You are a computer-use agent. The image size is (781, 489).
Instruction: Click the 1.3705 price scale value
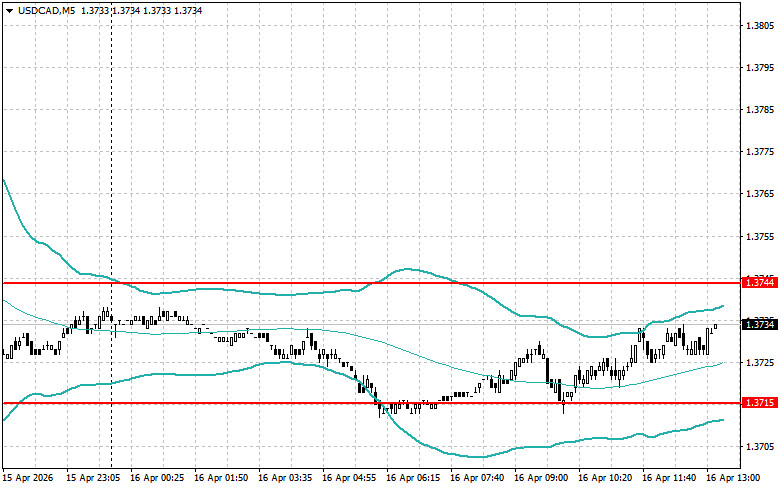tap(760, 447)
